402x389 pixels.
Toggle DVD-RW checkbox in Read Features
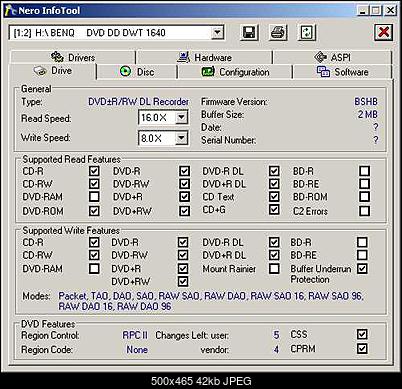(x=184, y=184)
